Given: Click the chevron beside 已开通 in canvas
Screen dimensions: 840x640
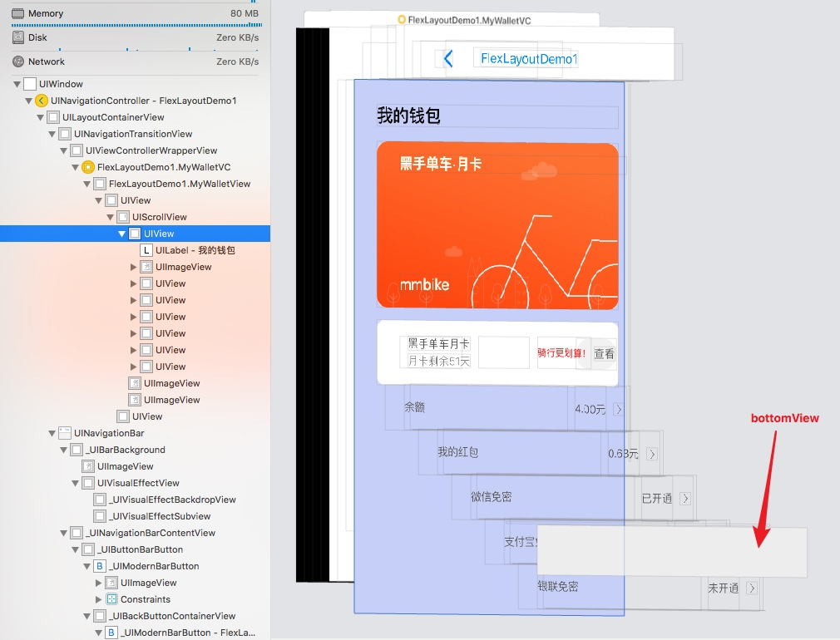Looking at the screenshot, I should 685,499.
